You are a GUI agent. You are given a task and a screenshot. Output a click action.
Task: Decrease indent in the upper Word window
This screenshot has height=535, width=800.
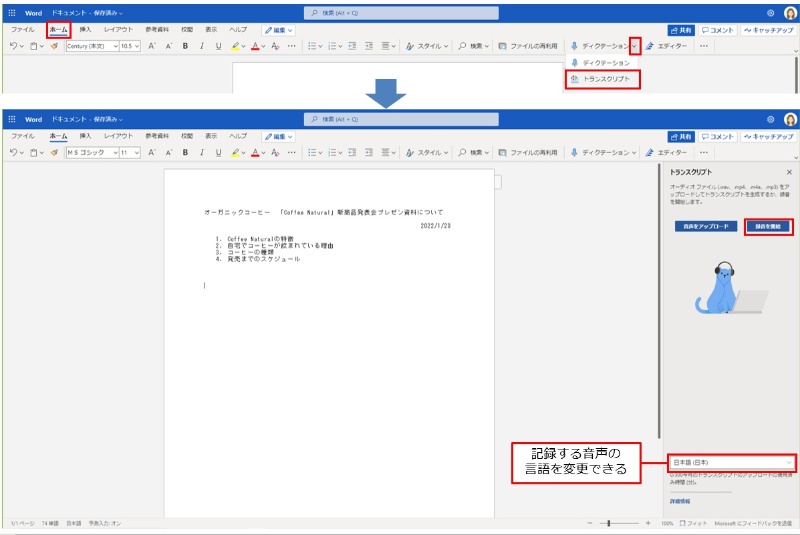click(x=352, y=46)
